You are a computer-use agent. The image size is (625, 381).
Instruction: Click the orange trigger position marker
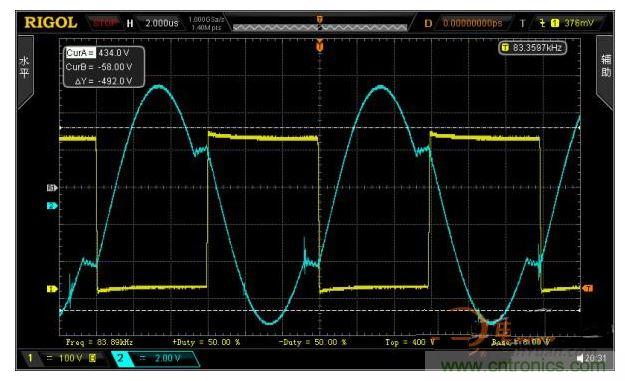pyautogui.click(x=319, y=46)
